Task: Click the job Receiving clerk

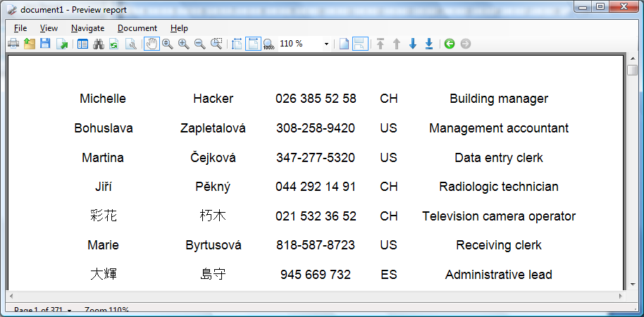Action: [x=499, y=246]
